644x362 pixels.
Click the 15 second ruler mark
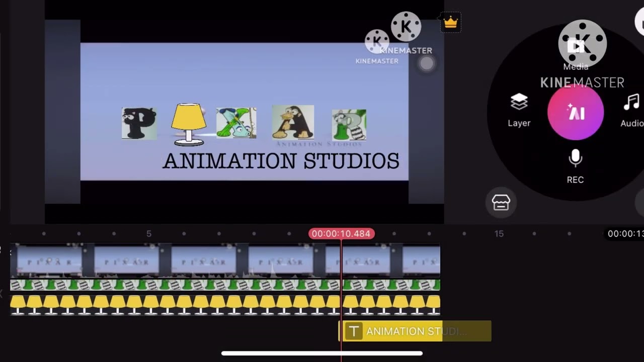(x=499, y=234)
